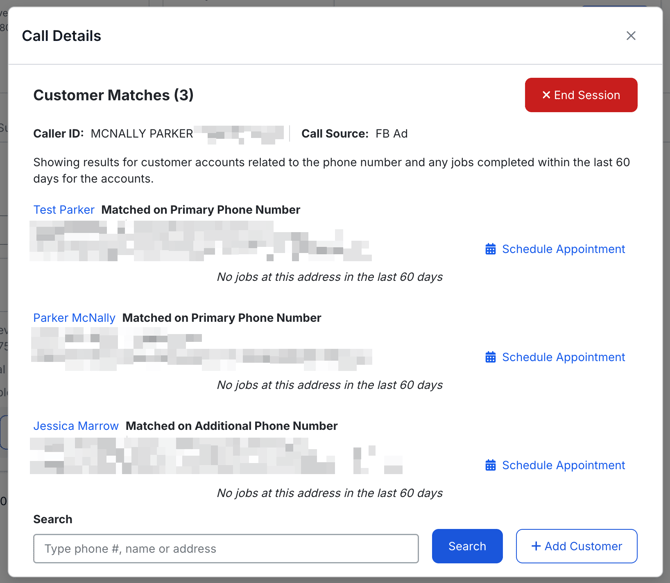Open the Jessica Marrow customer link

coord(76,426)
